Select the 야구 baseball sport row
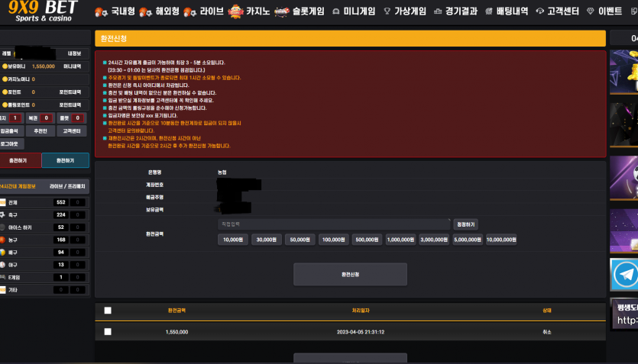 coord(44,265)
